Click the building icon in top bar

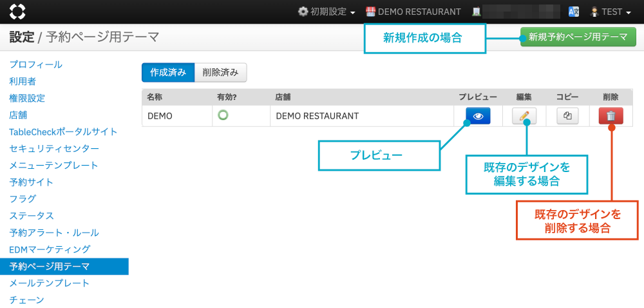tap(477, 12)
